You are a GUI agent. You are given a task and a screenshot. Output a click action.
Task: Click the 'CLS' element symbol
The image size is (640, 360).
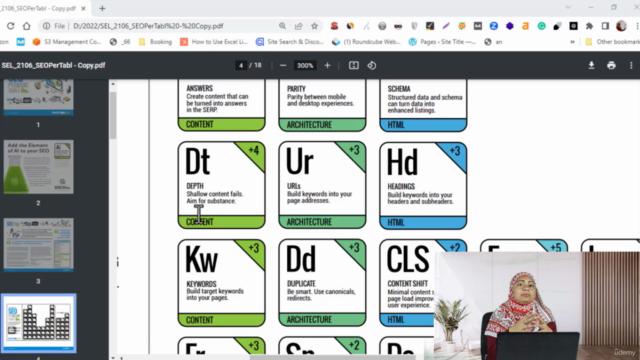coord(408,259)
